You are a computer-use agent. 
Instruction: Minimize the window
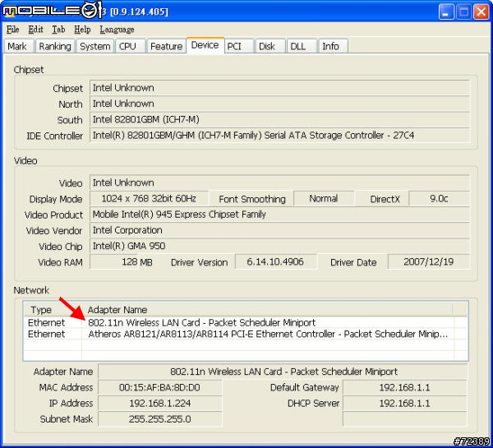coord(446,12)
